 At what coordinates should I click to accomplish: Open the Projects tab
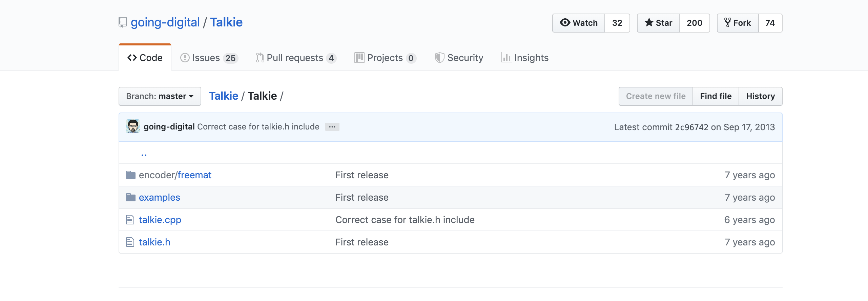(x=385, y=58)
